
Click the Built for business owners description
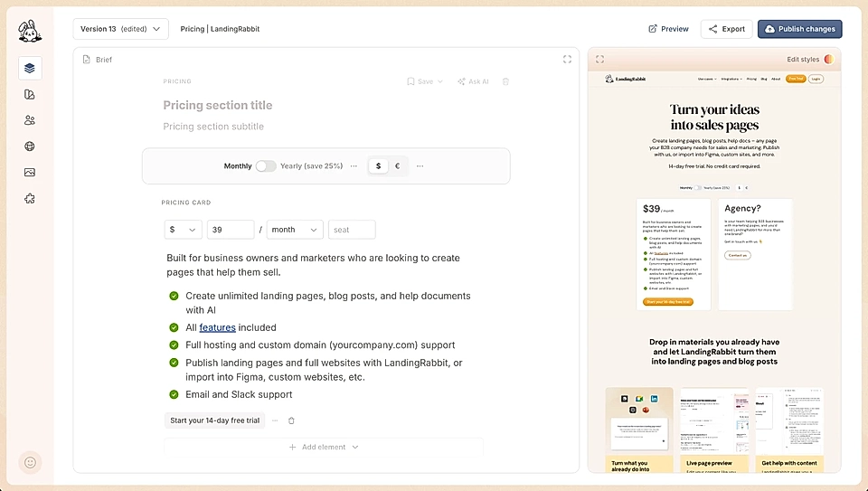click(x=314, y=265)
